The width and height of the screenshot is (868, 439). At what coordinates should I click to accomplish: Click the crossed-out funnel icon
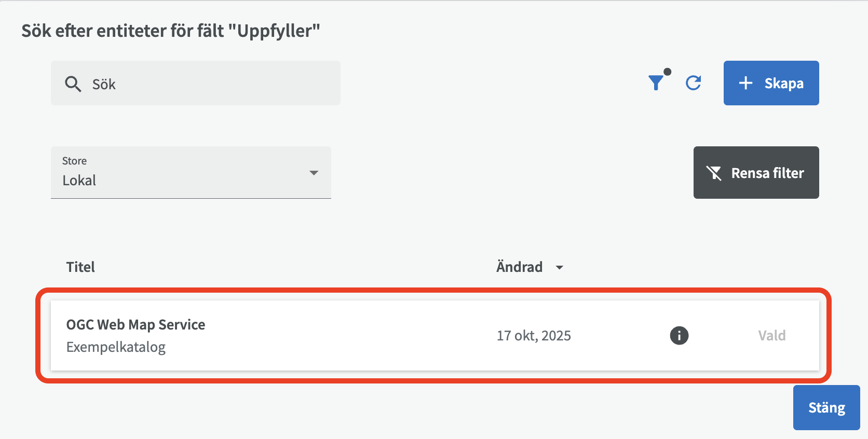714,173
